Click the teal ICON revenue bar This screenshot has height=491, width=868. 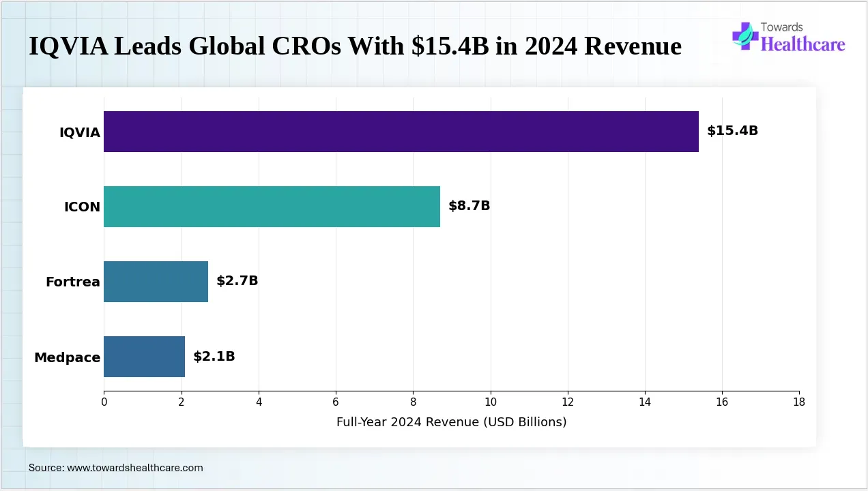tap(272, 207)
